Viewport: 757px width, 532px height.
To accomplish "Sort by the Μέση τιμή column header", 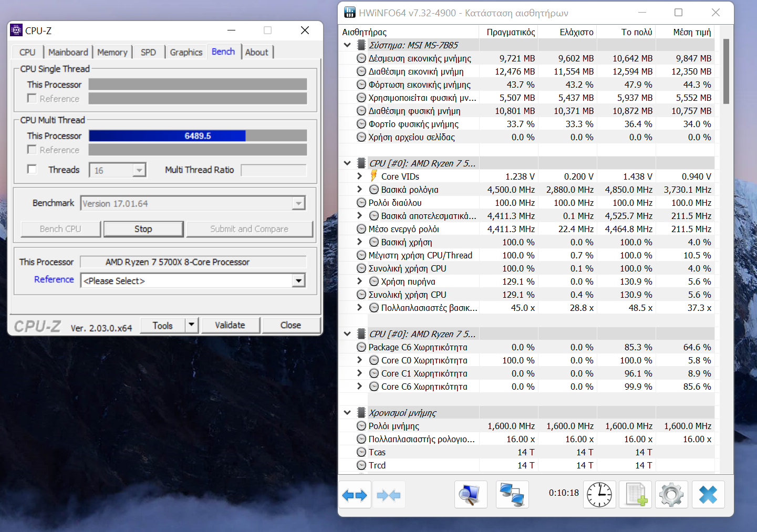I will (685, 32).
